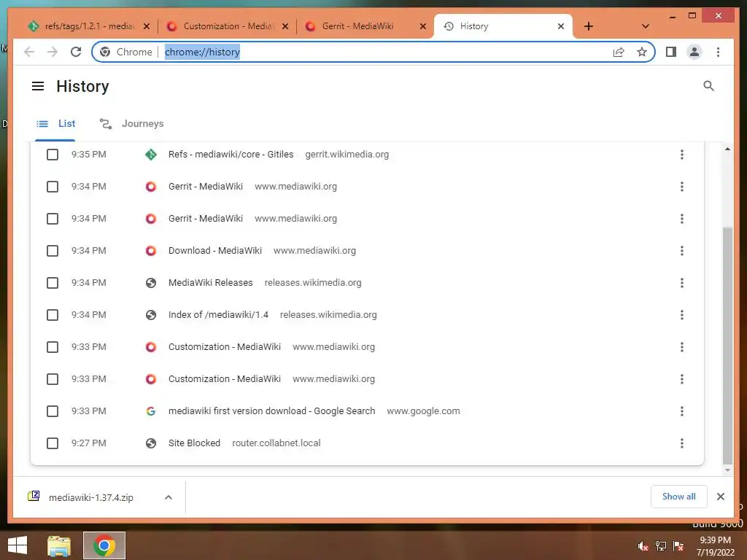Open actions for Refs - mediawiki/core entry
The width and height of the screenshot is (747, 560).
click(x=682, y=155)
